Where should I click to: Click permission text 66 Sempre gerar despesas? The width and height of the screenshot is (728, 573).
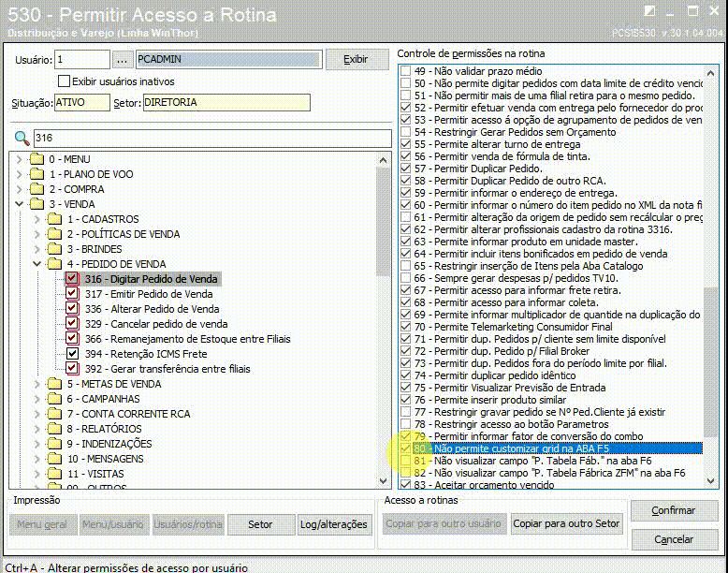(517, 278)
